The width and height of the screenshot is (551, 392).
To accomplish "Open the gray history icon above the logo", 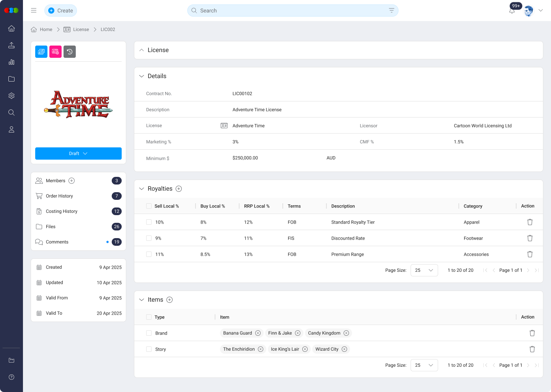I will [x=69, y=51].
